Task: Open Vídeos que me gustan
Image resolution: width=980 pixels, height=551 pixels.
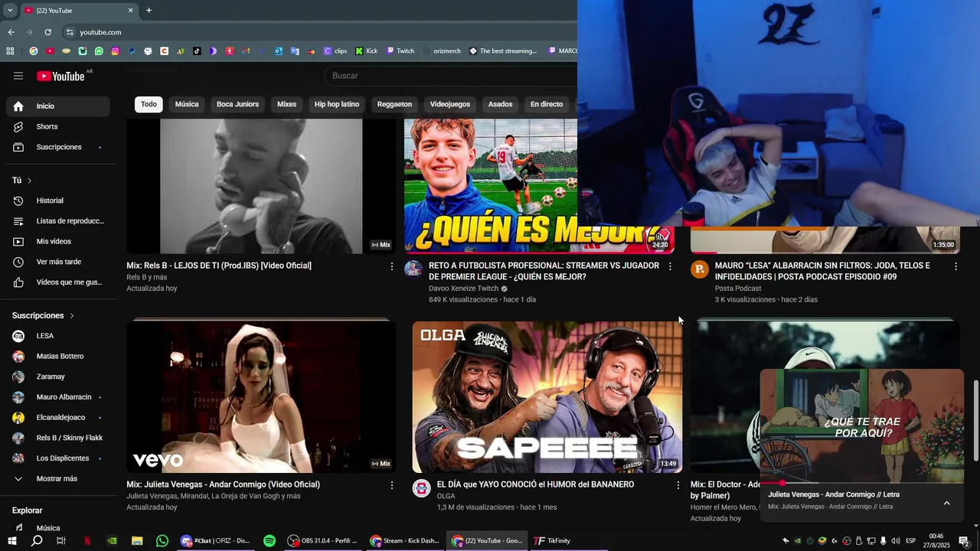Action: click(x=58, y=282)
